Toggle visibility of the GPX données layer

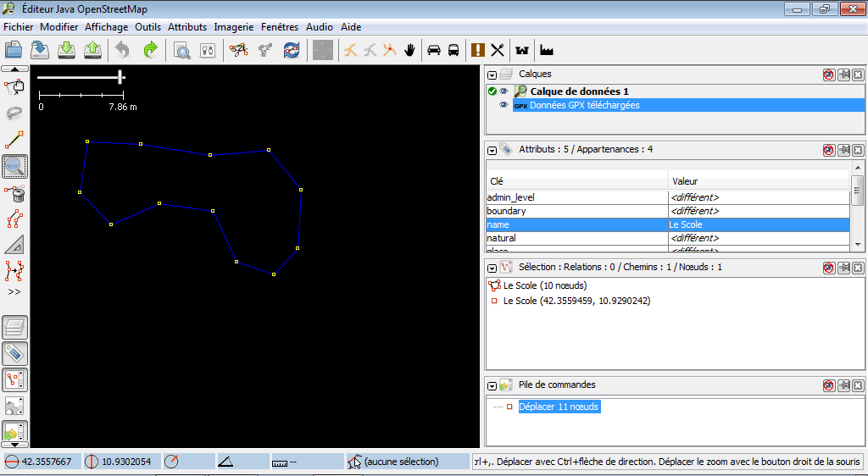pos(504,105)
